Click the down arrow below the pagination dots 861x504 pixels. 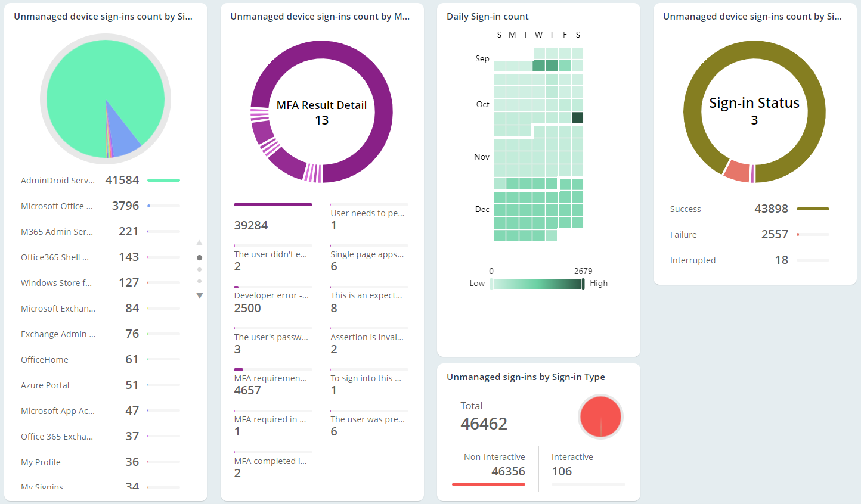200,295
